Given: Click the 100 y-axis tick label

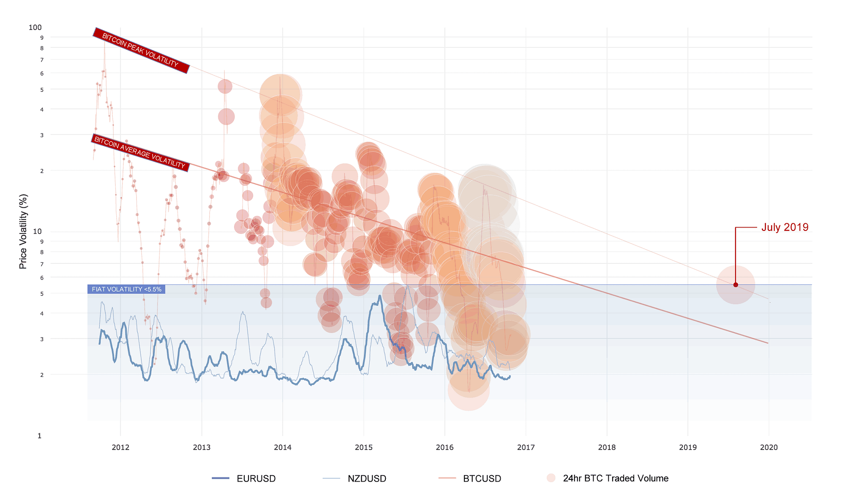Looking at the screenshot, I should [35, 27].
